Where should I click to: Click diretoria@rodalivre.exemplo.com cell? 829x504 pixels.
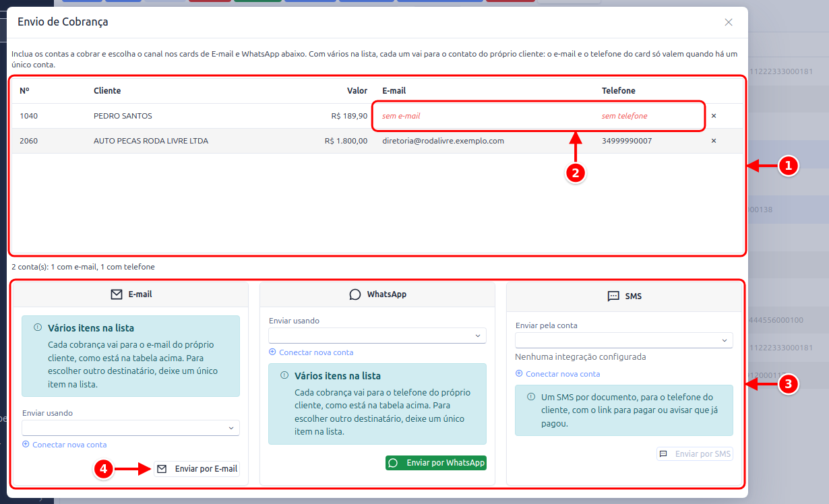443,141
